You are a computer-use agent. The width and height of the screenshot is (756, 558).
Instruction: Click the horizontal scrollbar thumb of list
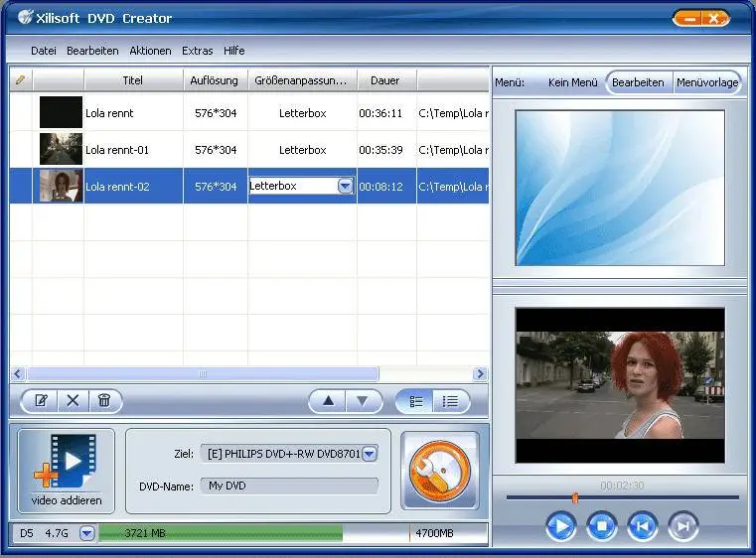tap(203, 374)
